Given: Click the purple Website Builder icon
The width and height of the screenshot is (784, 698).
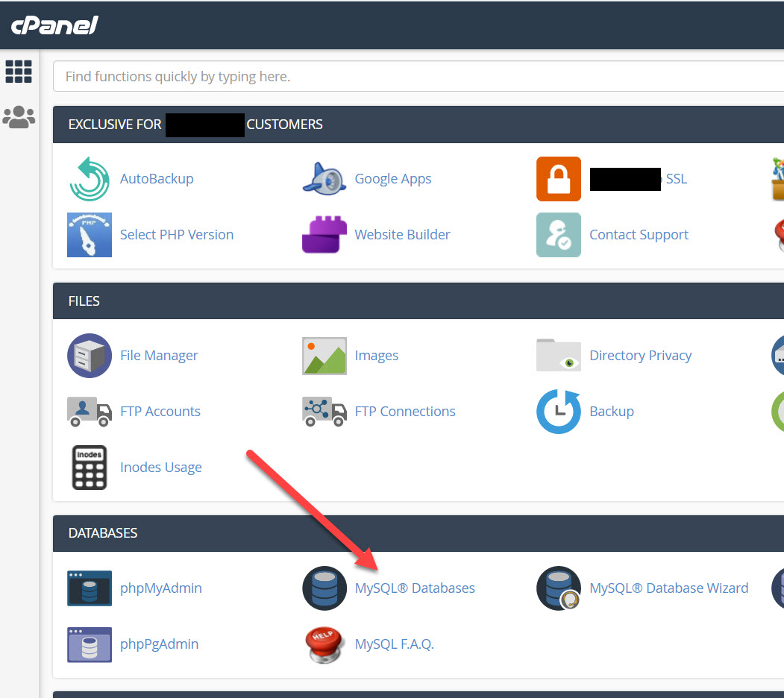Looking at the screenshot, I should 324,235.
